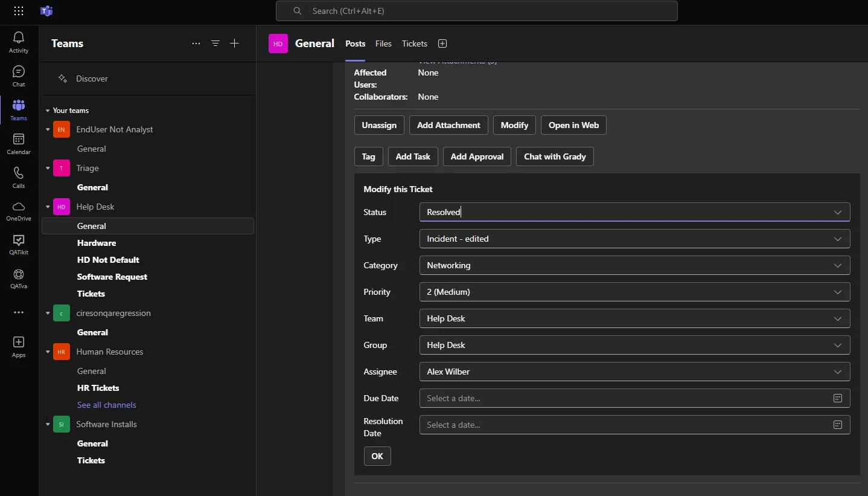Open the Status dropdown showing Resolved

pyautogui.click(x=634, y=212)
